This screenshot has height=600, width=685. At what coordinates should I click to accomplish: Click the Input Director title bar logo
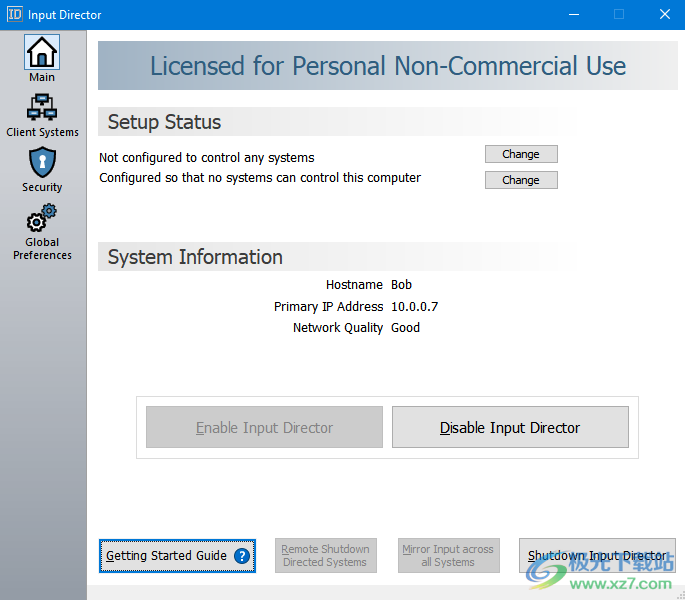[x=14, y=14]
